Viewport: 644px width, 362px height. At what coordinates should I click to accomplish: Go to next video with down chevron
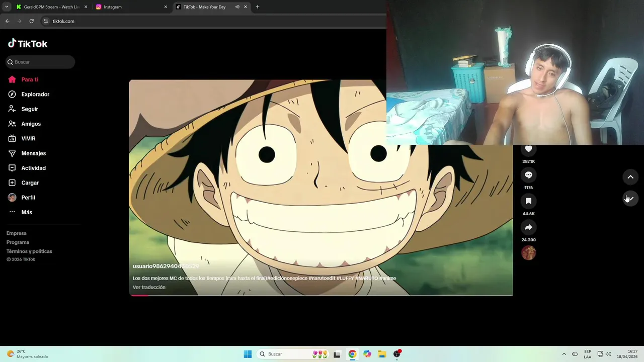click(x=630, y=199)
